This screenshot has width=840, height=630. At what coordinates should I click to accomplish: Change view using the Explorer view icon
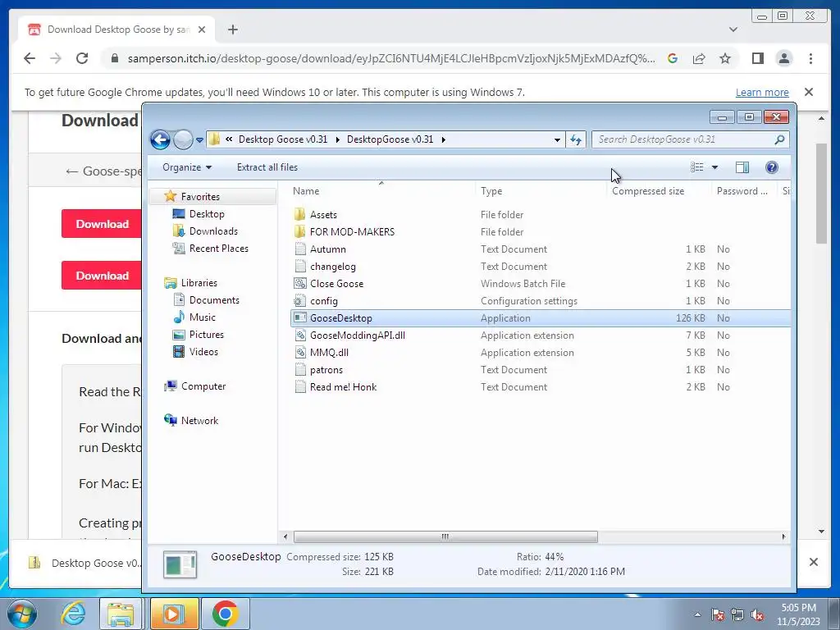point(697,167)
